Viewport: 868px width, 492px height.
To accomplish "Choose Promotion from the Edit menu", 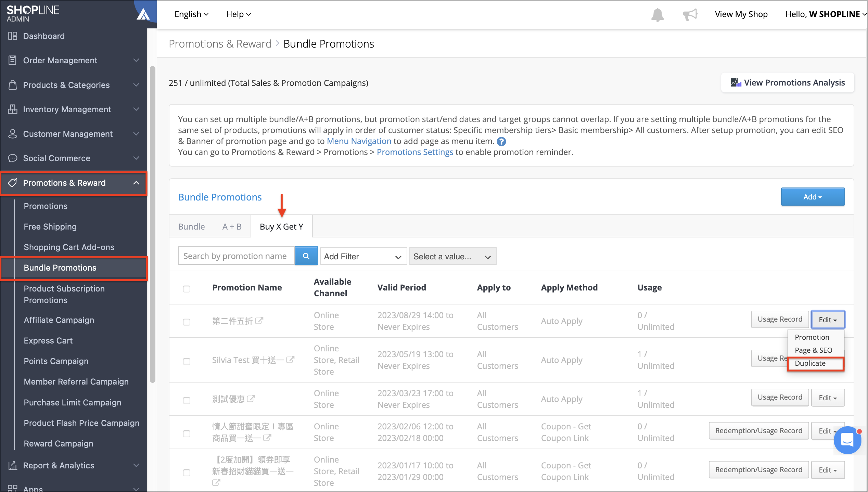I will pyautogui.click(x=812, y=337).
